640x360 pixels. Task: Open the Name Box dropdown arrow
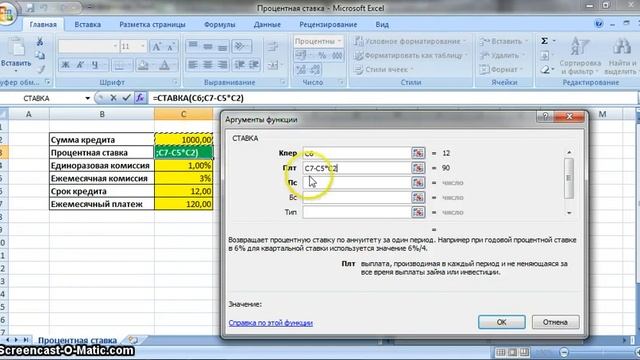[87, 98]
